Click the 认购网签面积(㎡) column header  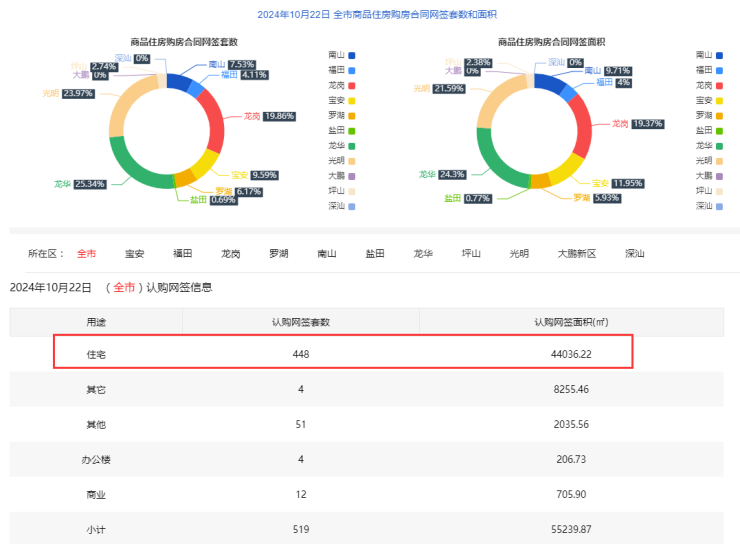(x=571, y=322)
